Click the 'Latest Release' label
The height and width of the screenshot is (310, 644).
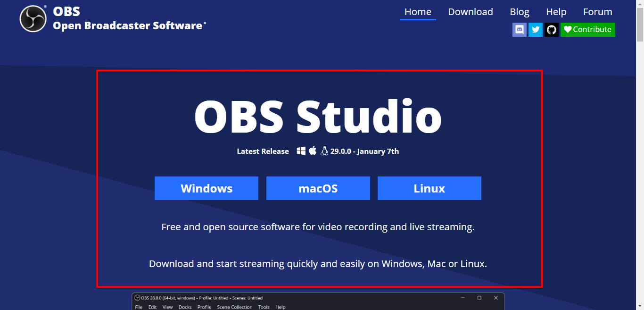tap(263, 151)
